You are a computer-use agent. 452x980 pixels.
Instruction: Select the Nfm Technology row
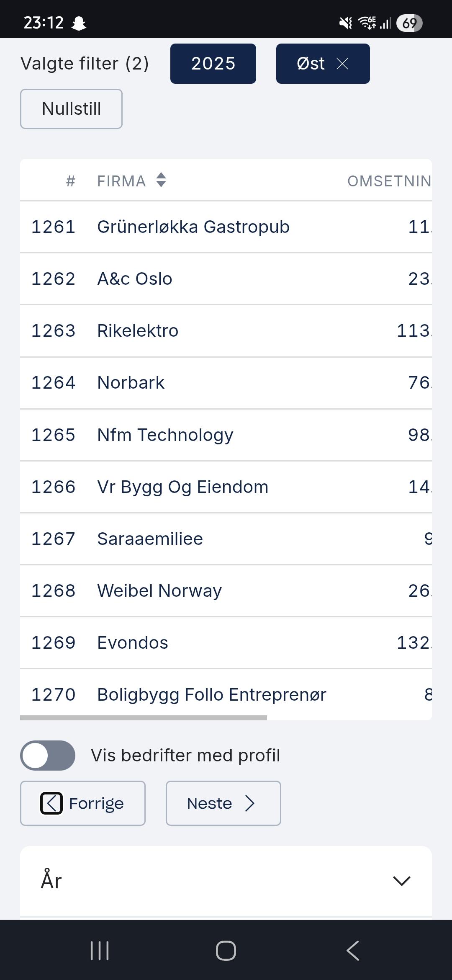(165, 435)
